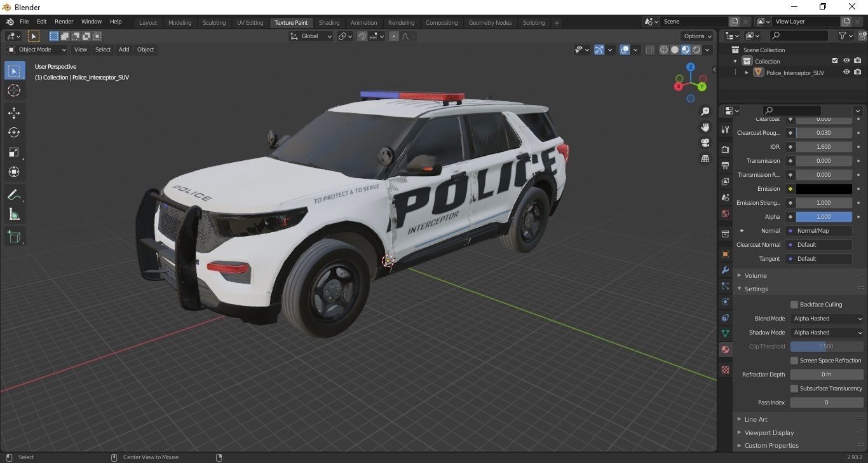Image resolution: width=868 pixels, height=463 pixels.
Task: Open the viewport Add menu
Action: coord(124,50)
